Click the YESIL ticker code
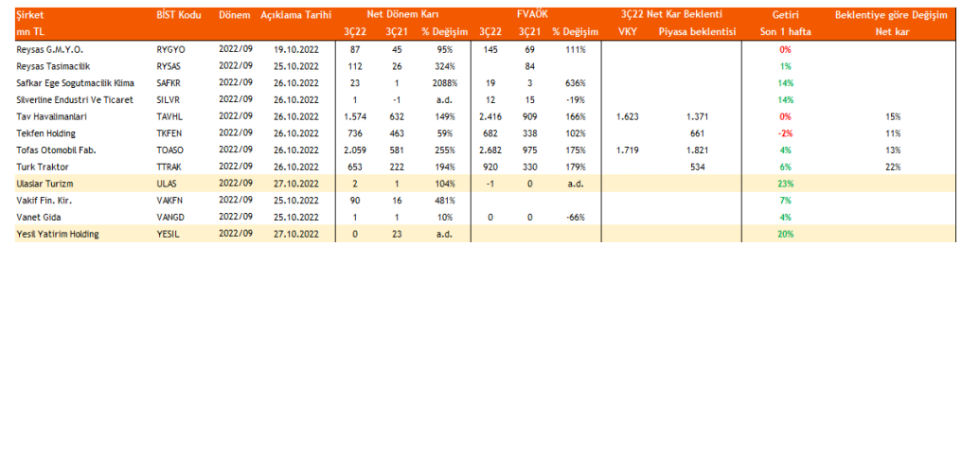 coord(168,235)
